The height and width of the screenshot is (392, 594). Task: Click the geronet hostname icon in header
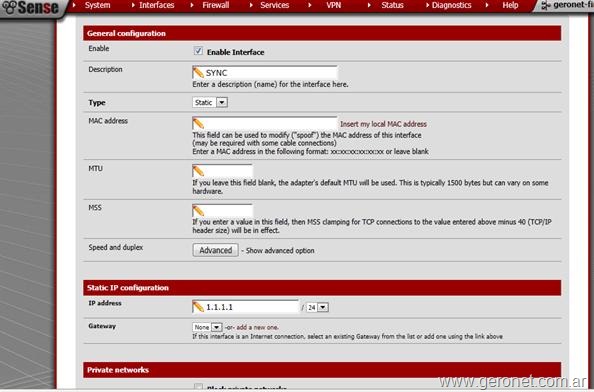(x=546, y=5)
